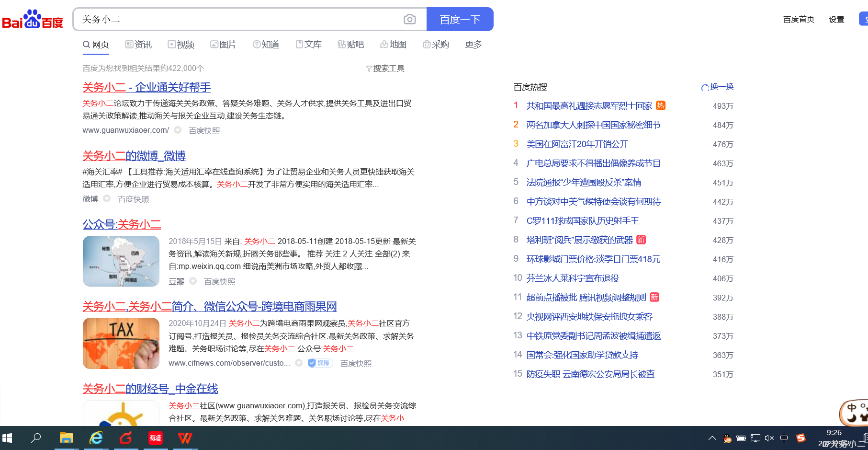Open Windows Start menu

click(x=7, y=438)
